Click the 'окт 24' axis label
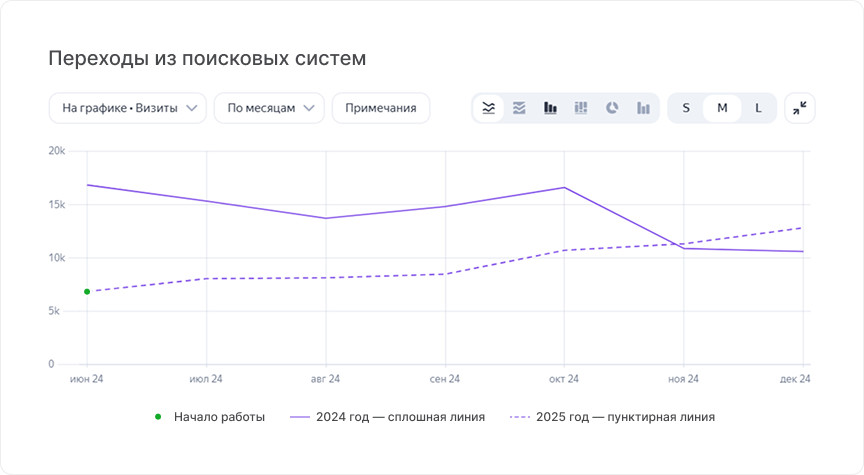The height and width of the screenshot is (475, 864). 564,379
